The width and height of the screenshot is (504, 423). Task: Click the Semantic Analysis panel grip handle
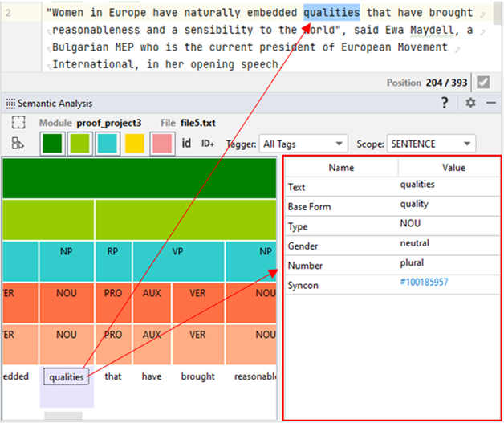[10, 104]
